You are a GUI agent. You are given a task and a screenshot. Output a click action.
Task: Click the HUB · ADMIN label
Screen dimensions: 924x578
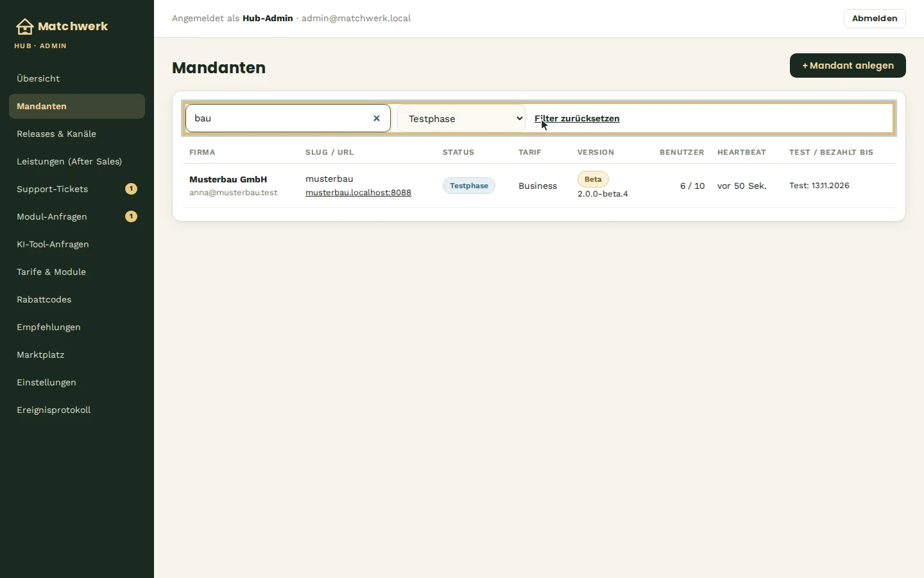point(40,46)
